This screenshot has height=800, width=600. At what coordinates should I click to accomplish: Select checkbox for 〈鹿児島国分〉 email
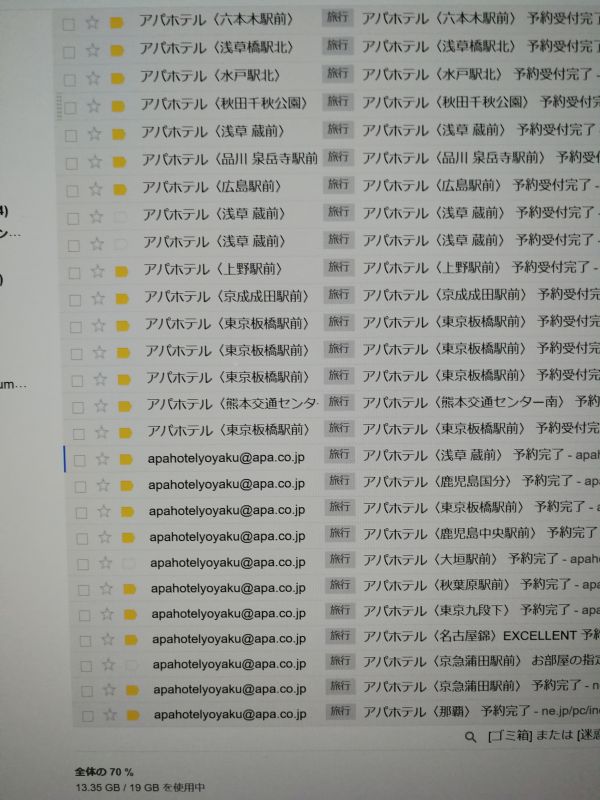(81, 486)
